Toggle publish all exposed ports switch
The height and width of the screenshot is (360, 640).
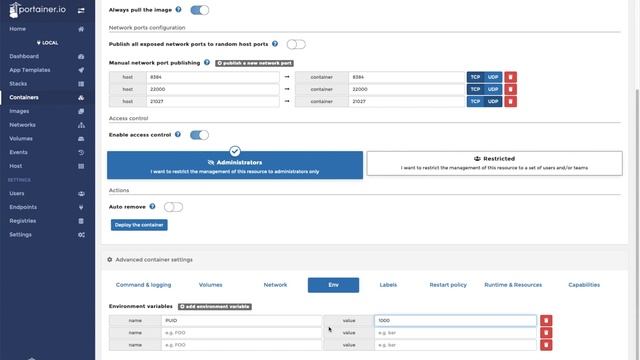click(x=296, y=44)
